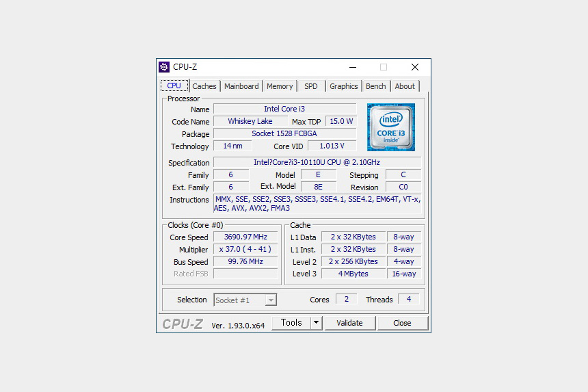This screenshot has width=588, height=392.
Task: Click the Bus Speed value 99.76 MHz
Action: tap(245, 261)
